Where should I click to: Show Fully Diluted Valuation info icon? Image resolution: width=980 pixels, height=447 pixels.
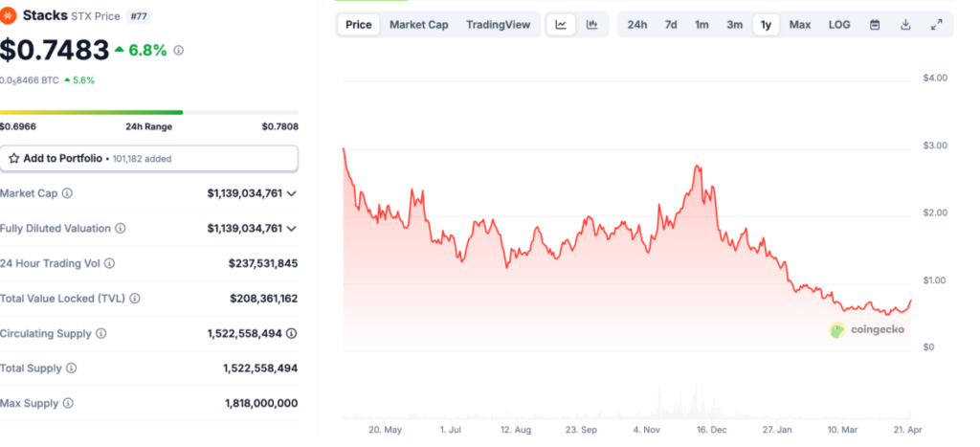[x=120, y=228]
